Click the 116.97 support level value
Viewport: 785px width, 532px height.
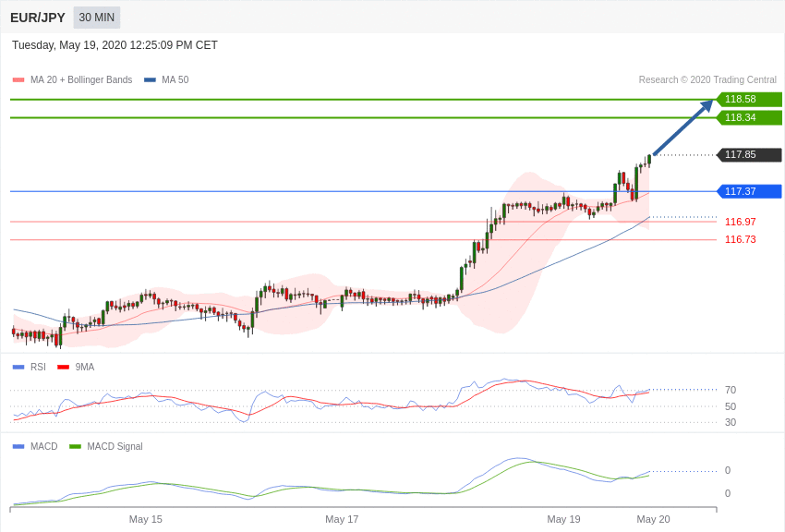point(741,222)
